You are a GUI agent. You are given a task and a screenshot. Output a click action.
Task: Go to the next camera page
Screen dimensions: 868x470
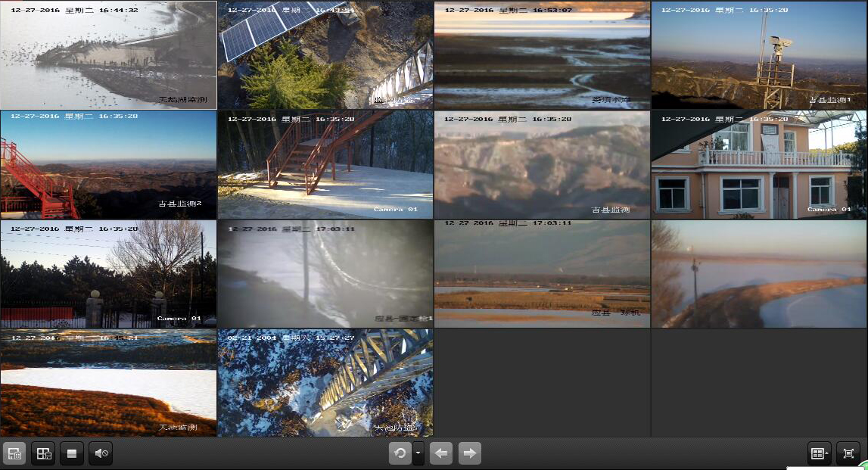470,453
